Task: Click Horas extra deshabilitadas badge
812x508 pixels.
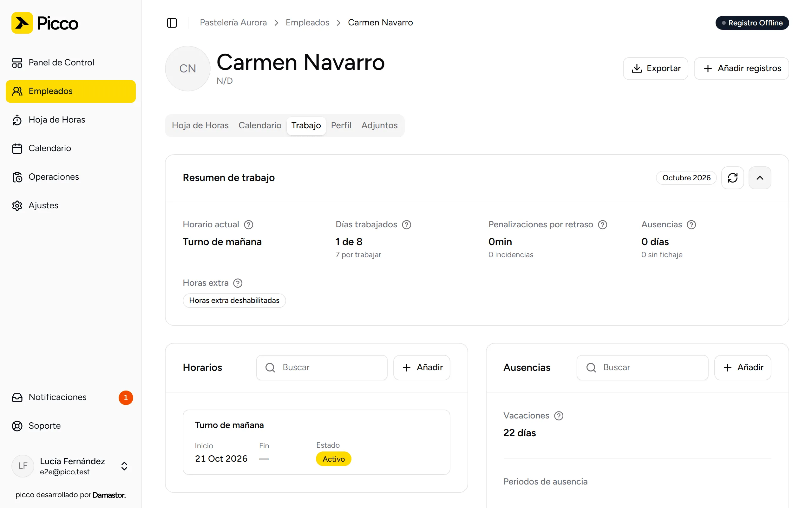Action: [234, 300]
